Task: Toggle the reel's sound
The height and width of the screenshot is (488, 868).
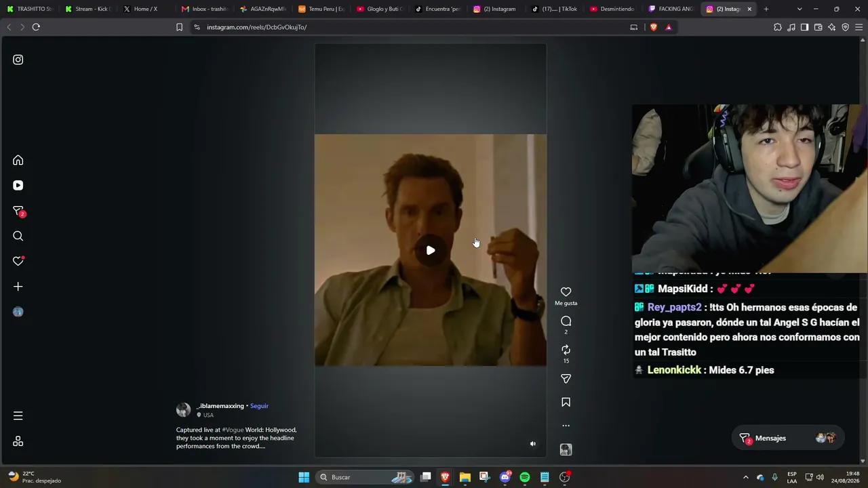Action: [x=533, y=444]
